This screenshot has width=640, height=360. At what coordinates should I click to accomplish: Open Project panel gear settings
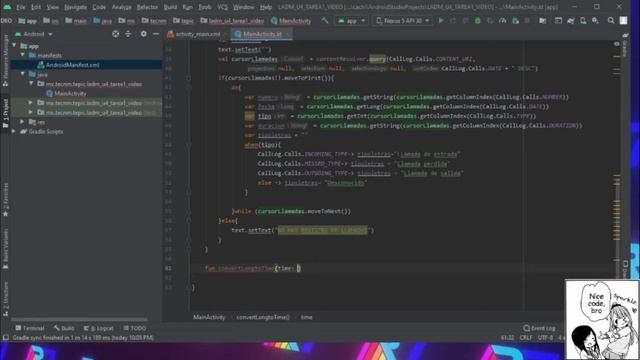(x=143, y=34)
